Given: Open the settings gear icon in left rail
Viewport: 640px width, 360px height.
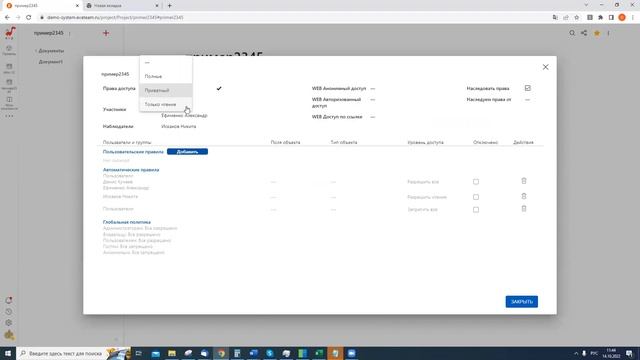Looking at the screenshot, I should [9, 323].
